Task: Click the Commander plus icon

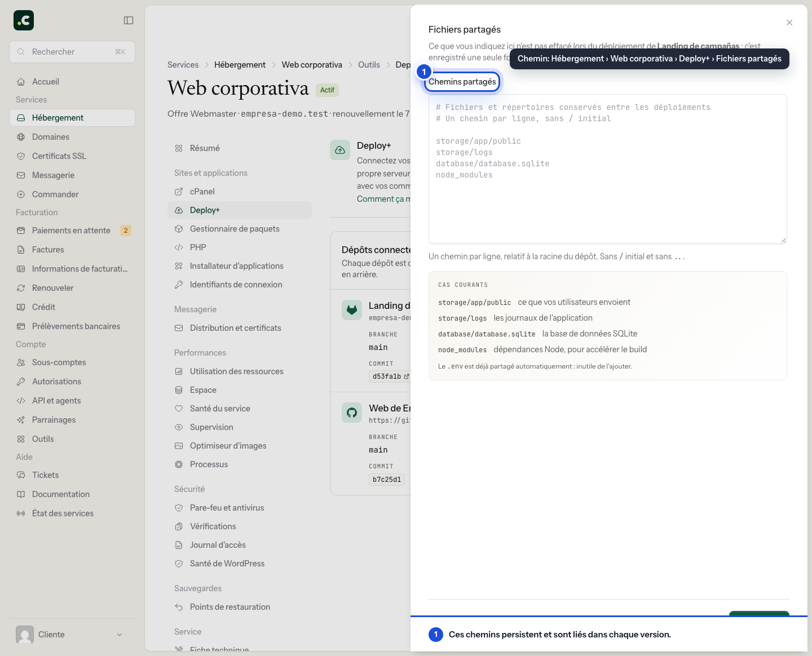Action: tap(21, 194)
